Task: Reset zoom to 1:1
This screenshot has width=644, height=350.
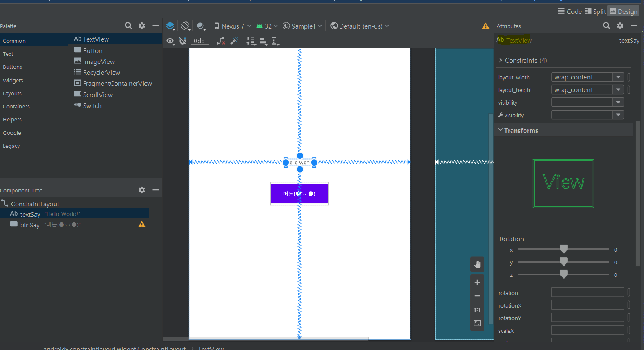Action: point(477,310)
